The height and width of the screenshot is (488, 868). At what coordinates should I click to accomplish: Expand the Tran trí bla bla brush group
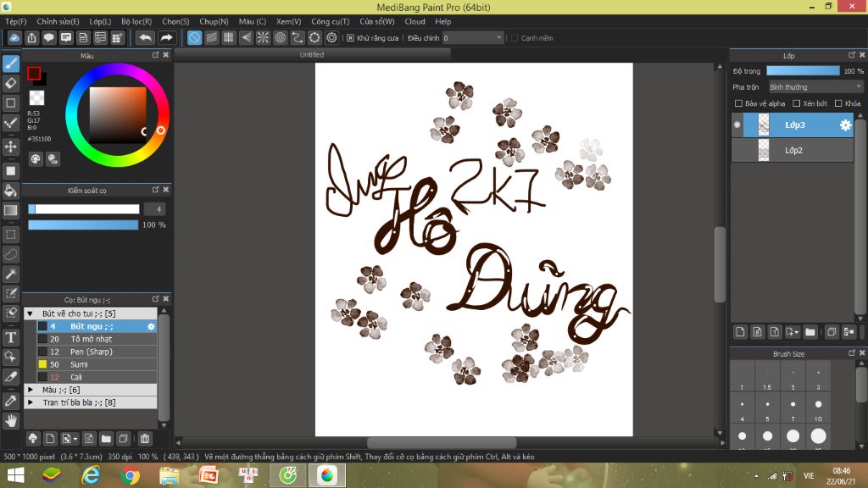[31, 402]
